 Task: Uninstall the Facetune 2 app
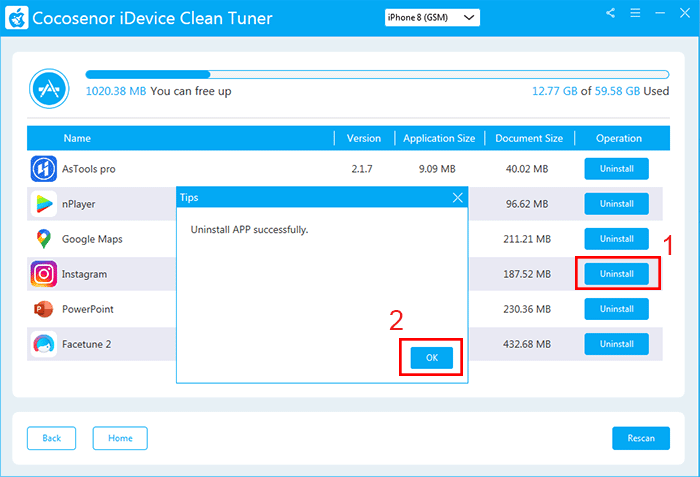617,344
